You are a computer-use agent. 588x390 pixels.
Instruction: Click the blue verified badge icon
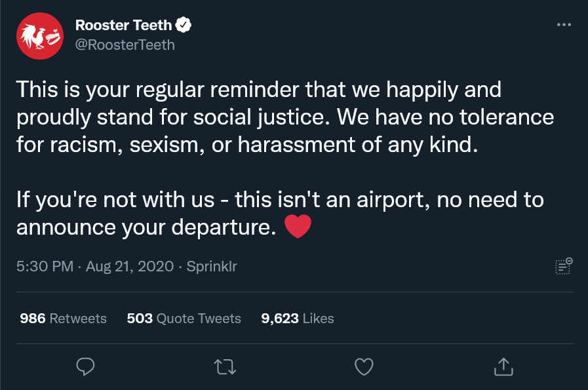pyautogui.click(x=184, y=25)
